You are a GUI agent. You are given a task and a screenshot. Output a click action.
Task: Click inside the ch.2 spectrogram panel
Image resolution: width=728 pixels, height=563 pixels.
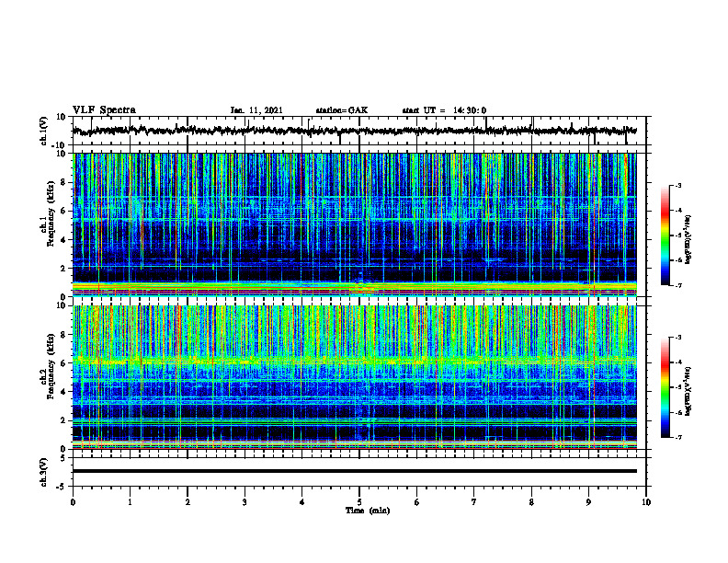(x=354, y=377)
